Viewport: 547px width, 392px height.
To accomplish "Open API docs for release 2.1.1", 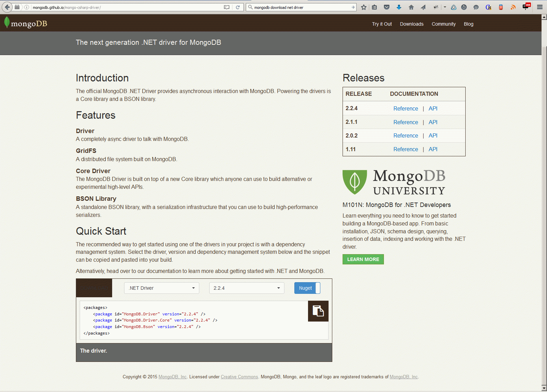I will tap(433, 122).
